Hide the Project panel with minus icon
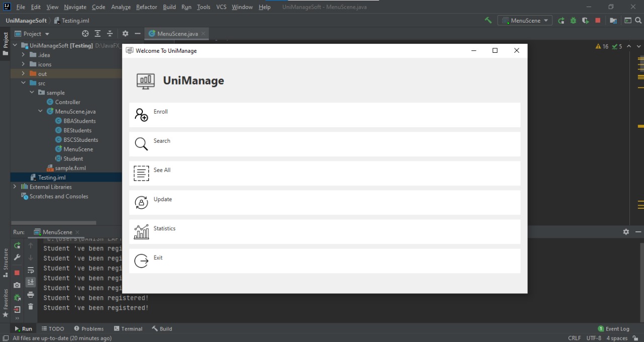The image size is (644, 342). [x=137, y=34]
